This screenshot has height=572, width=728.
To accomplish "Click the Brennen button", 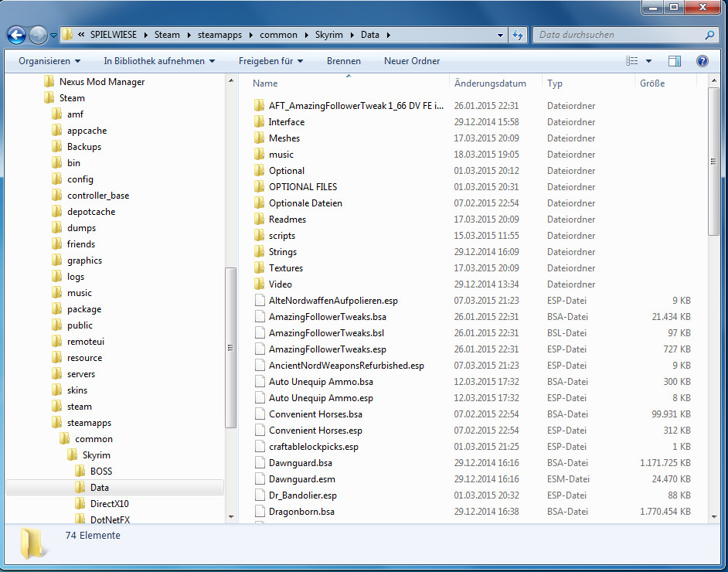I will coord(343,61).
